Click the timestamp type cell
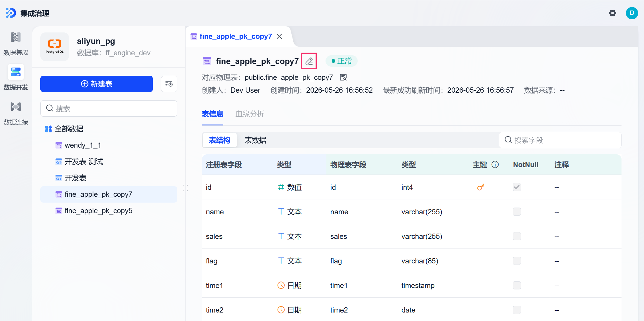 (418, 285)
